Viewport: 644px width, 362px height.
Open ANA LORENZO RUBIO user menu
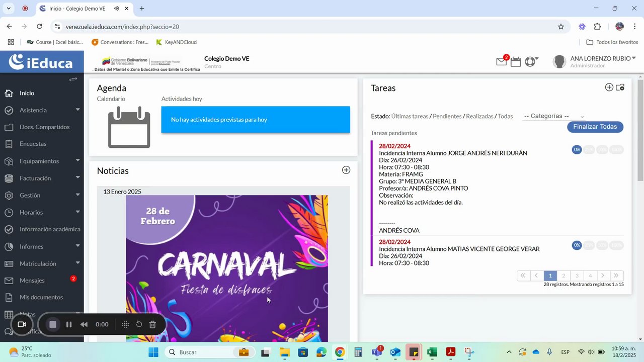(603, 58)
